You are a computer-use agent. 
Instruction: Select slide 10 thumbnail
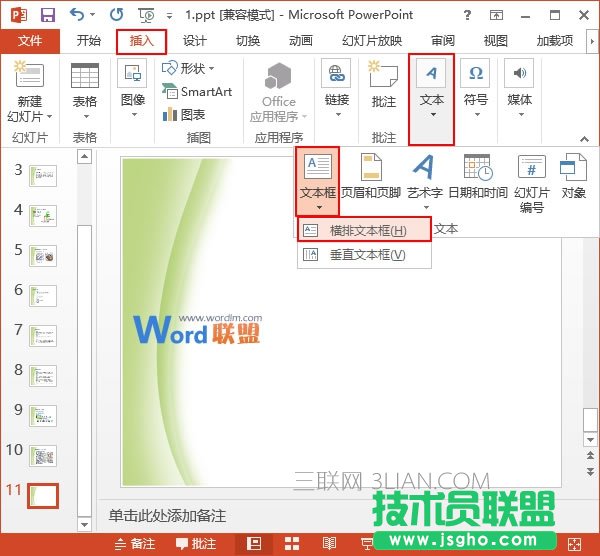pyautogui.click(x=43, y=456)
